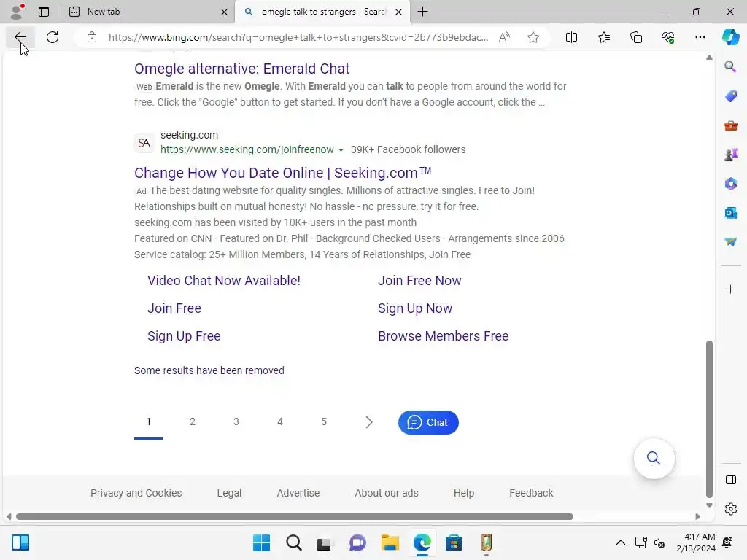Open the Settings and more three-dot menu
Viewport: 747px width, 560px height.
700,37
